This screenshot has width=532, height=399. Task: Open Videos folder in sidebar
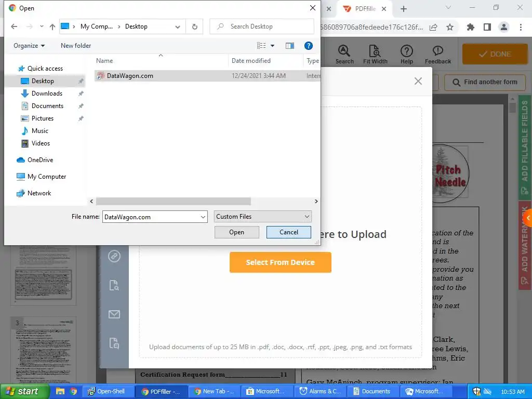[41, 143]
